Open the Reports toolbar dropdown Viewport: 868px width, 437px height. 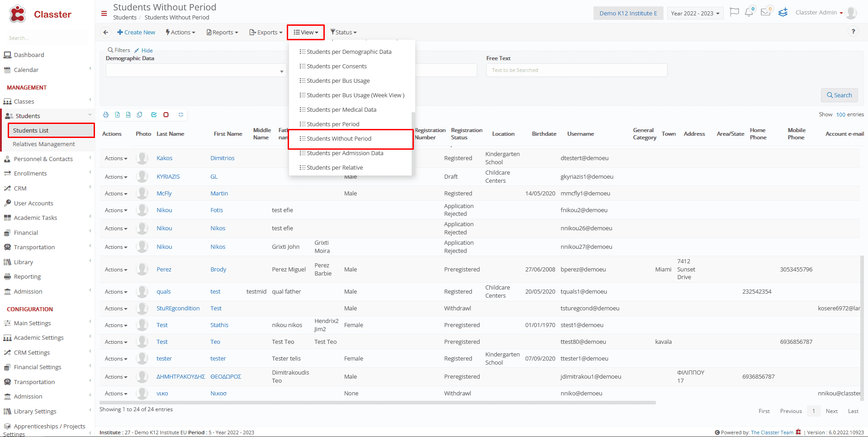coord(222,32)
